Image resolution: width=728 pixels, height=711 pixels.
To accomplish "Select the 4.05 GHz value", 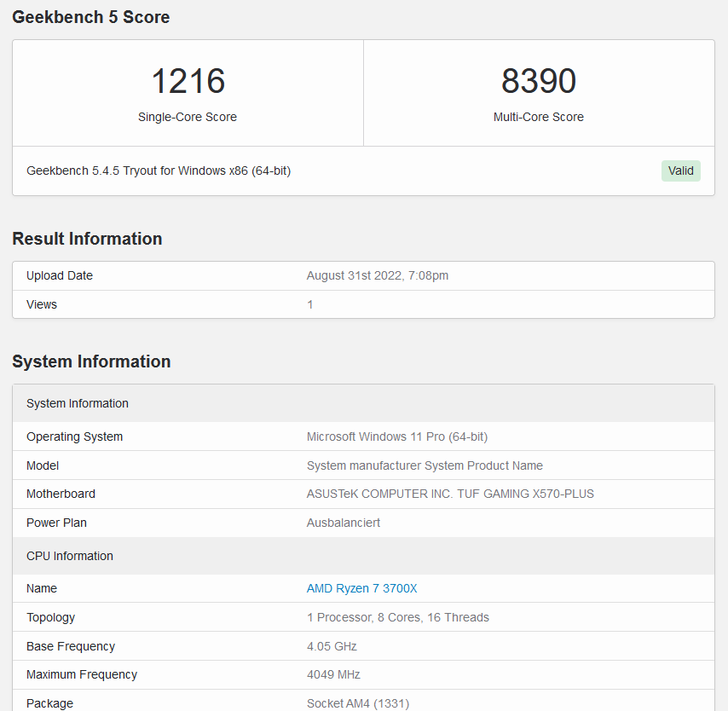I will 332,646.
